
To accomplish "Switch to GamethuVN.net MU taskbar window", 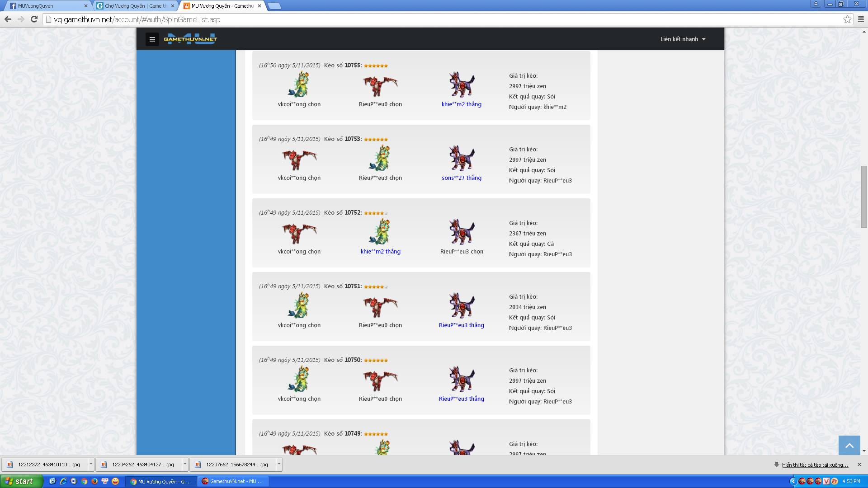I will [234, 481].
